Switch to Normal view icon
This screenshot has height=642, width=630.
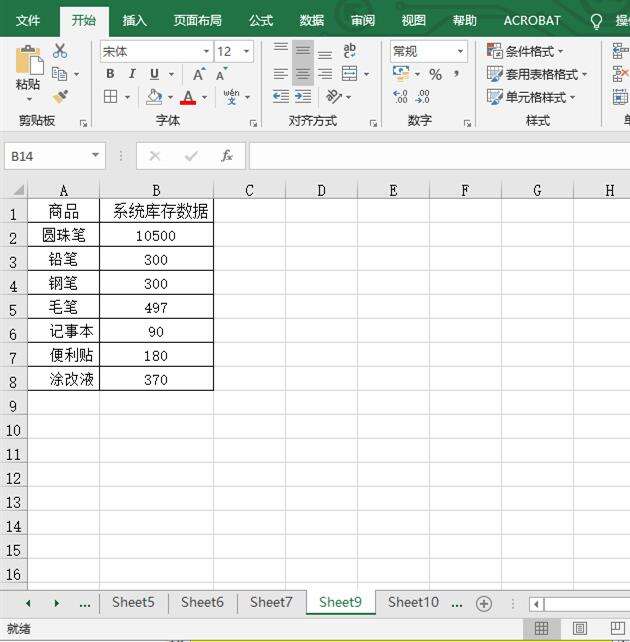click(x=541, y=628)
